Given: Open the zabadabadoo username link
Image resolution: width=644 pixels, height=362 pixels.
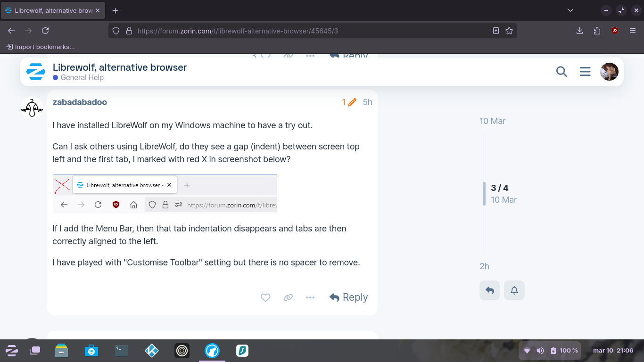Looking at the screenshot, I should (80, 102).
